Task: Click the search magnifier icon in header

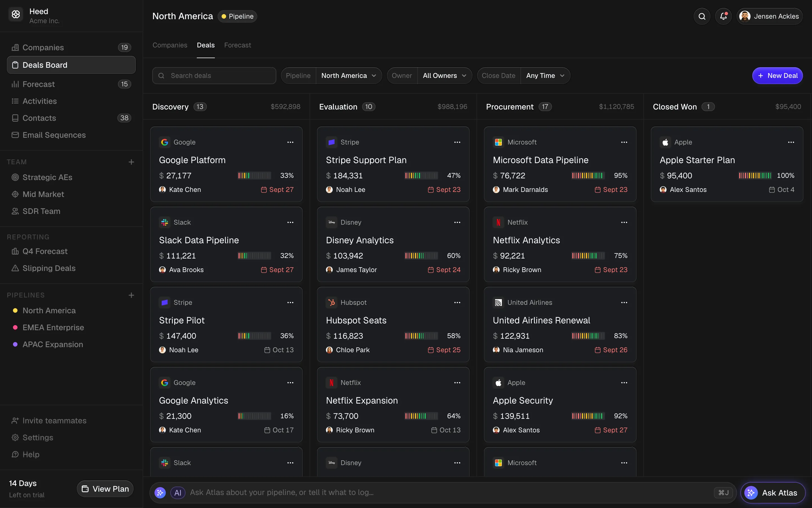Action: 701,16
